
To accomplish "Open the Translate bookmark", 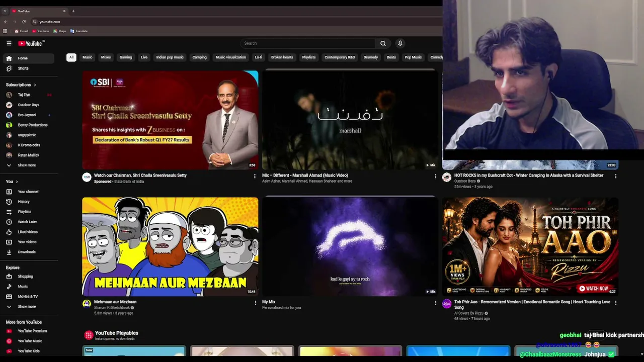I will pyautogui.click(x=79, y=31).
